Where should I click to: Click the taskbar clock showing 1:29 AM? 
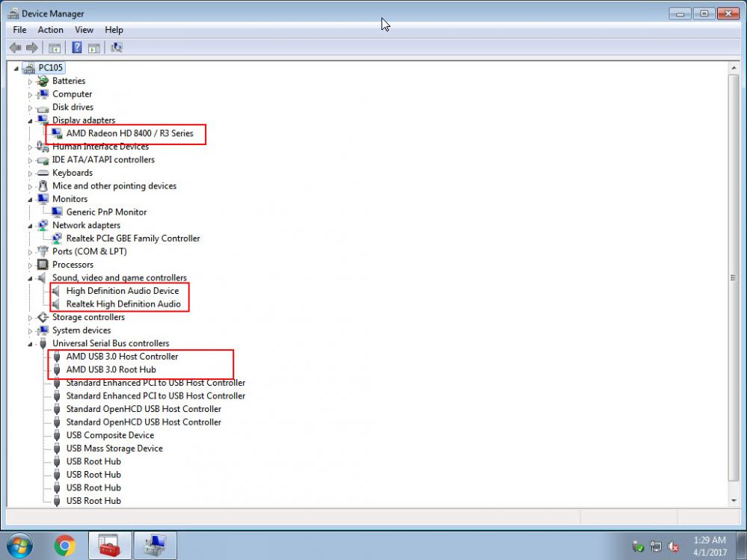(710, 547)
